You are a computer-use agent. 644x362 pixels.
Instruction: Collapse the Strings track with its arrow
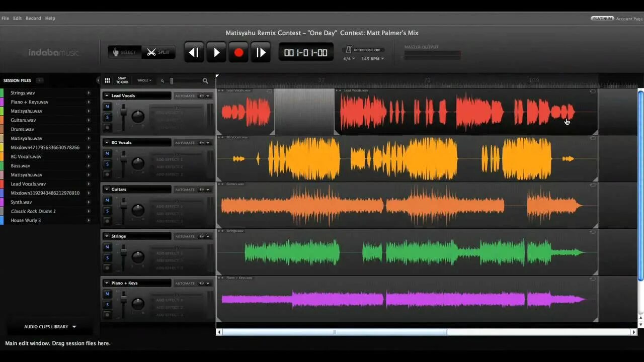(107, 236)
